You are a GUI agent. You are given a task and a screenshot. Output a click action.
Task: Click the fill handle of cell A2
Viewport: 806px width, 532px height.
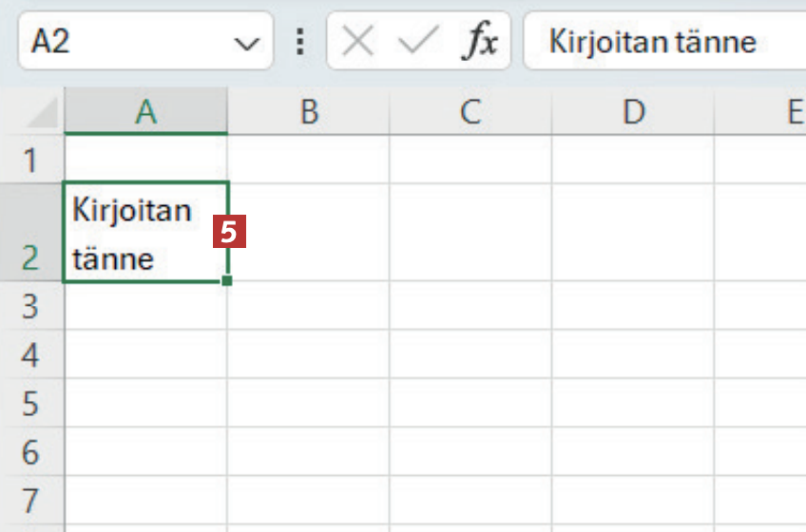[x=227, y=281]
